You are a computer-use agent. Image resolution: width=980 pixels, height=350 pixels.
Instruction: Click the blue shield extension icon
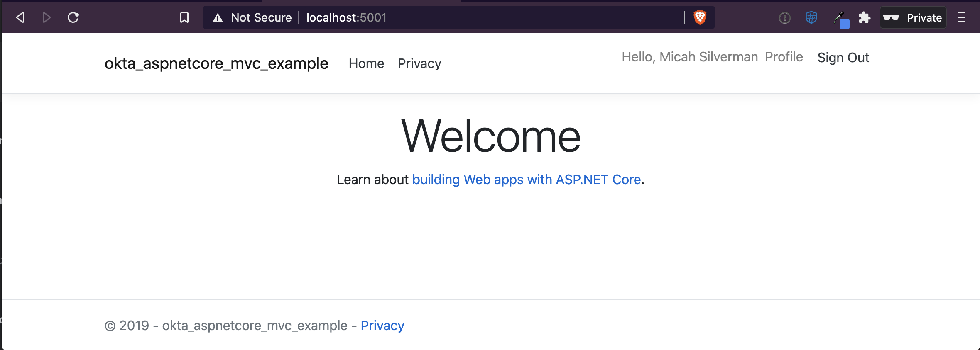coord(811,17)
